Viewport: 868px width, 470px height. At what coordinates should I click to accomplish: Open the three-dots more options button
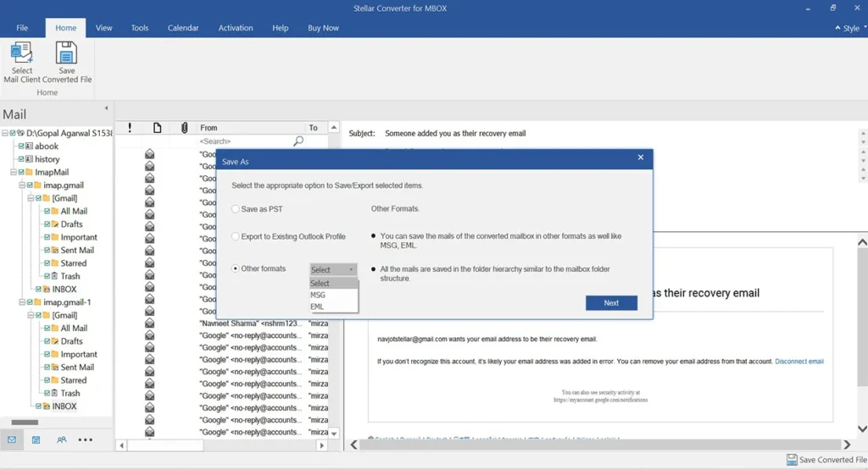[x=86, y=440]
